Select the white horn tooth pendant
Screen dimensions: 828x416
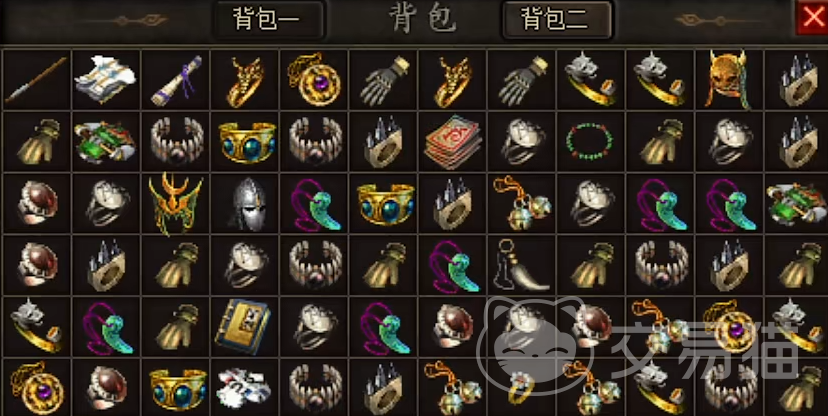(x=521, y=265)
